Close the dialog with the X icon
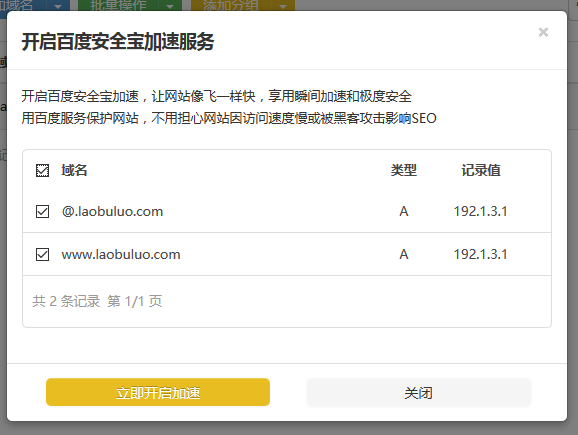Viewport: 578px width, 435px height. (543, 32)
